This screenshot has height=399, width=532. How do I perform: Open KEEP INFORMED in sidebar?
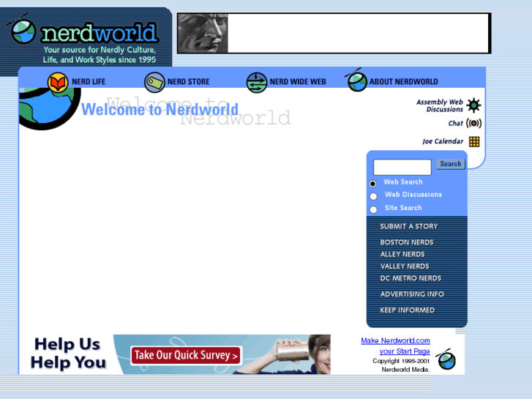[407, 310]
